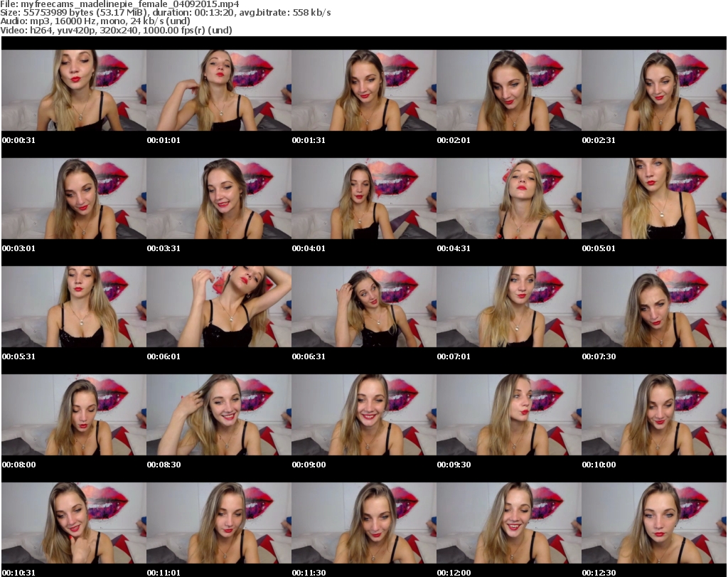The image size is (728, 577).
Task: Select the thumbnail frame at 00:11:01
Action: coord(219,523)
